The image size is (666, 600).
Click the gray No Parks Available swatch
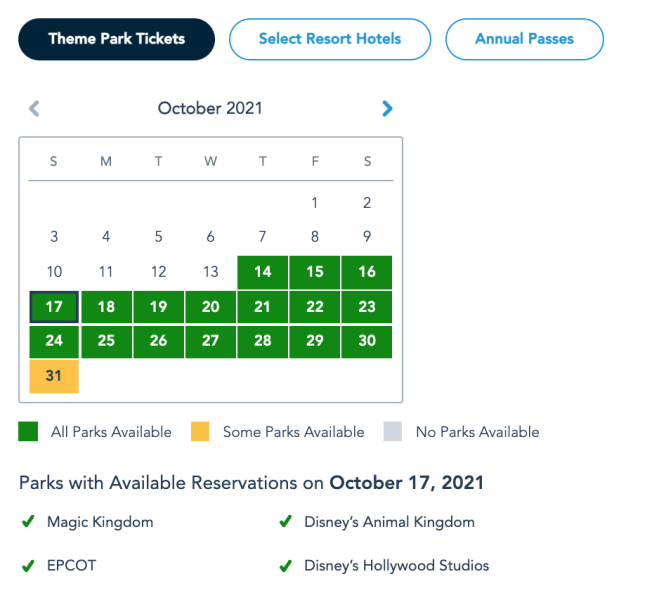pyautogui.click(x=393, y=432)
